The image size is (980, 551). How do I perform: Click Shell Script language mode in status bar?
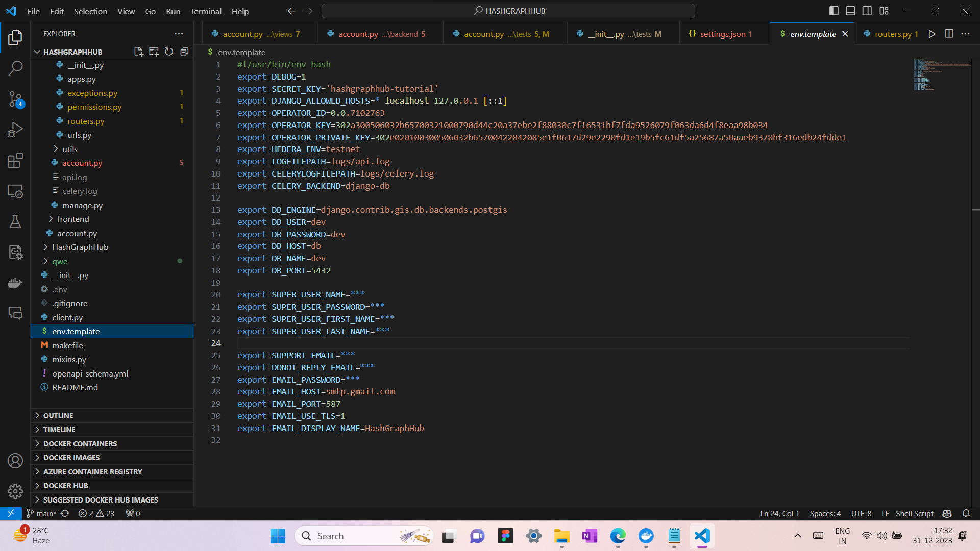[x=914, y=513]
